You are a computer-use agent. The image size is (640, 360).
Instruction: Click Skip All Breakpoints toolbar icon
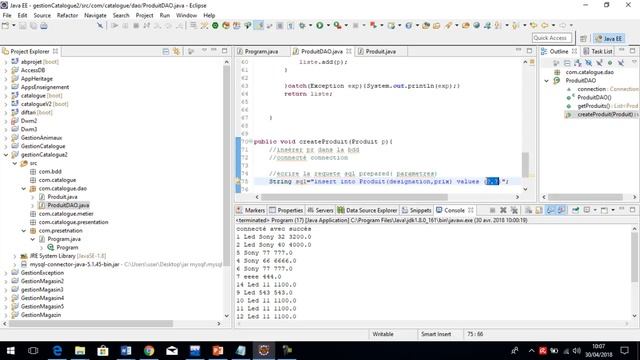pos(100,26)
